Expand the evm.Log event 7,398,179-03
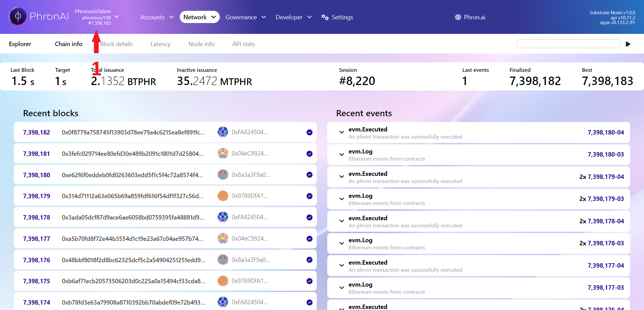The width and height of the screenshot is (644, 310). (x=341, y=199)
